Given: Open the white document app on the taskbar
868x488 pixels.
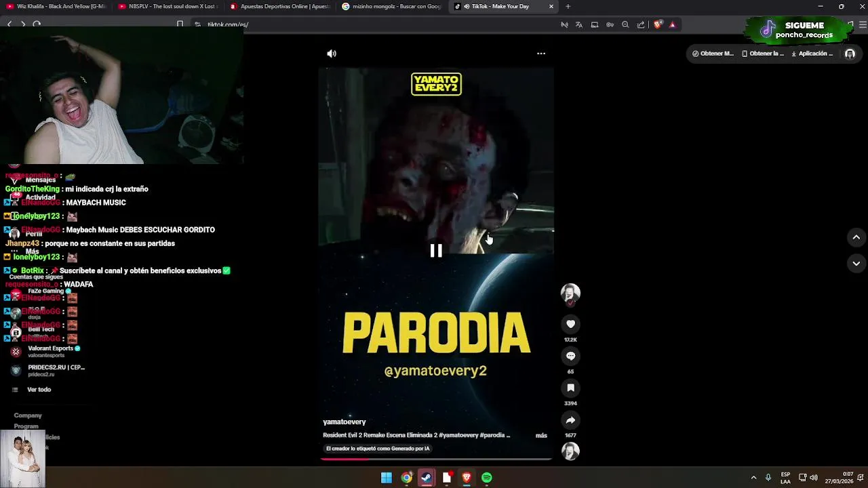Looking at the screenshot, I should [x=447, y=478].
